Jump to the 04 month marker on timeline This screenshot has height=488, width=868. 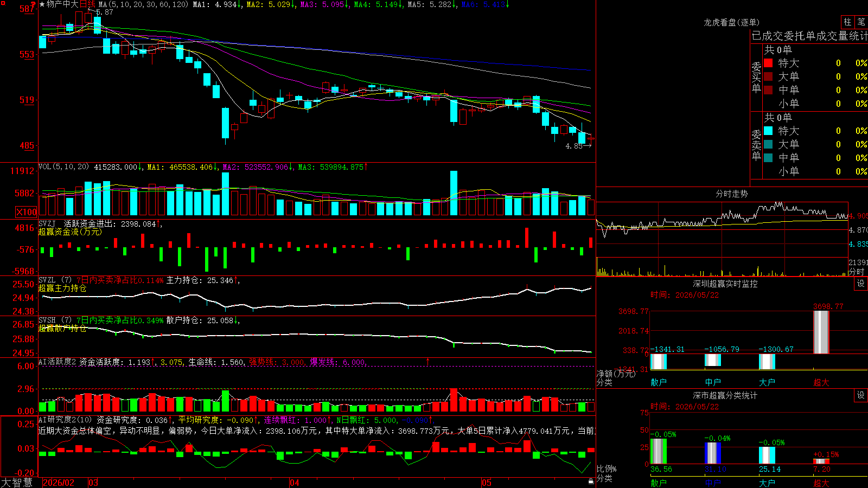295,483
